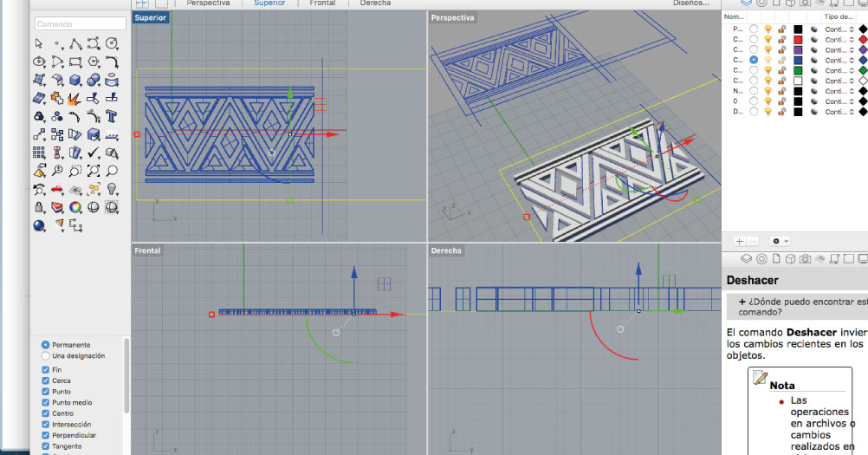Click the padlock Lock objects tool
The width and height of the screenshot is (868, 455).
(x=39, y=208)
